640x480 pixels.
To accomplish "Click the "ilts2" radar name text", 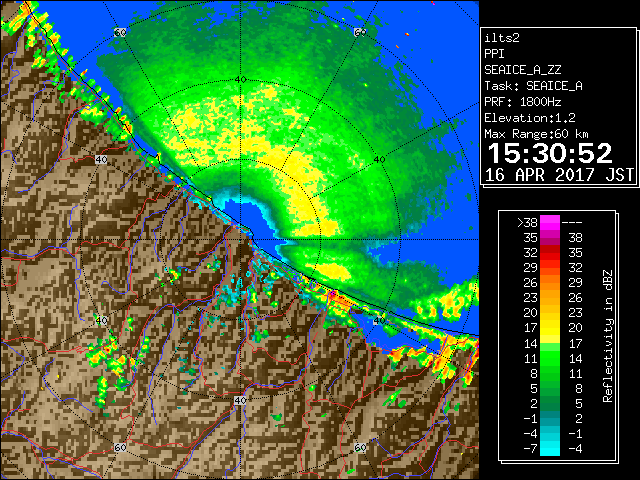I will [x=502, y=38].
